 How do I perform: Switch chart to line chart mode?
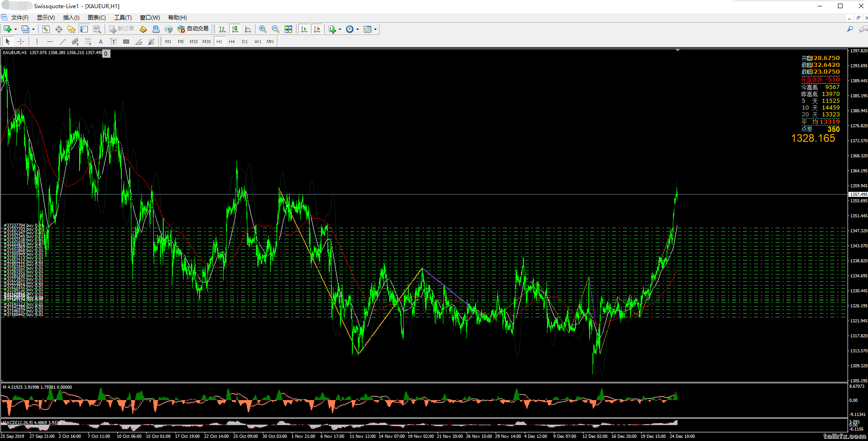pyautogui.click(x=248, y=29)
